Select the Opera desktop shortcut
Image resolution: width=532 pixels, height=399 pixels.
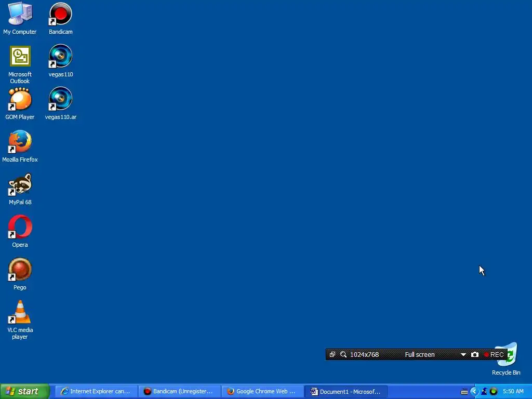tap(20, 232)
